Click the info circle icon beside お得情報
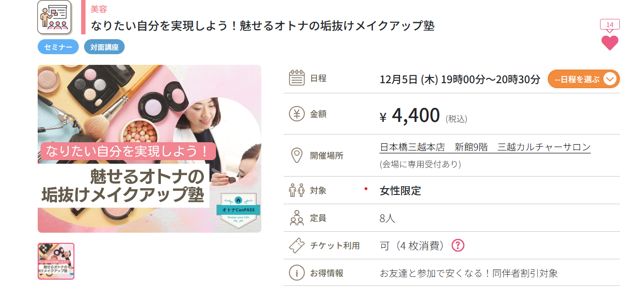 click(296, 273)
